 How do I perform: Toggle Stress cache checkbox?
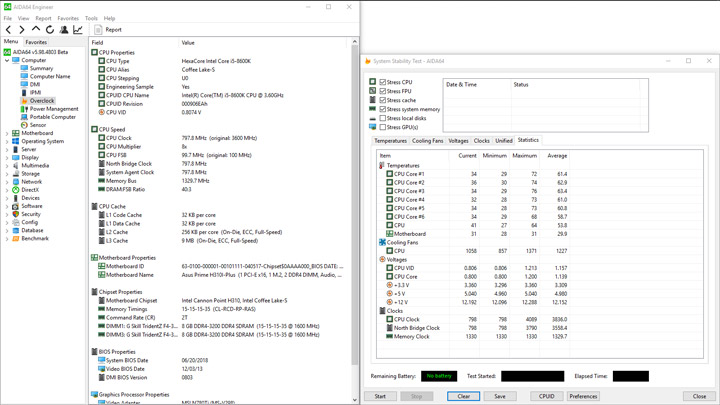(382, 100)
